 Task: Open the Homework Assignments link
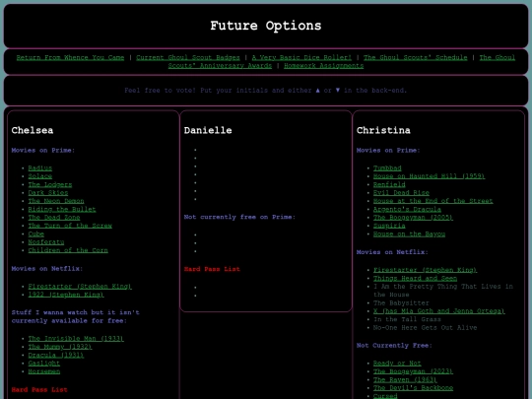point(324,65)
